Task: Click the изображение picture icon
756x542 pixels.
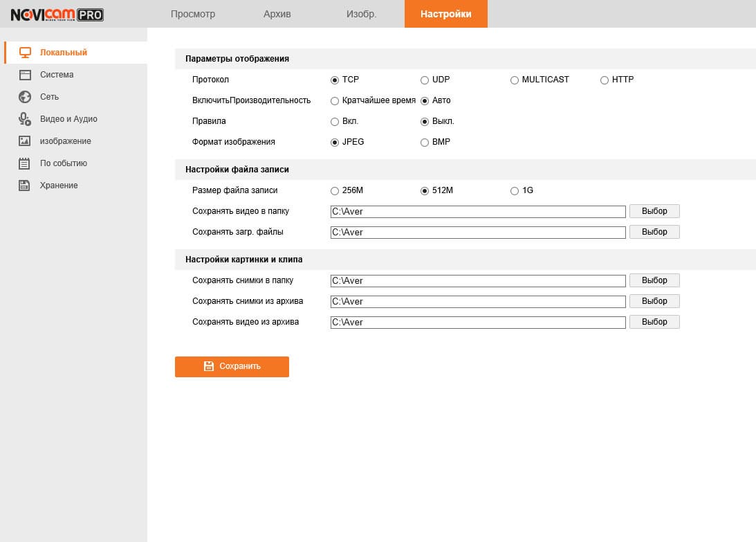Action: [x=25, y=141]
